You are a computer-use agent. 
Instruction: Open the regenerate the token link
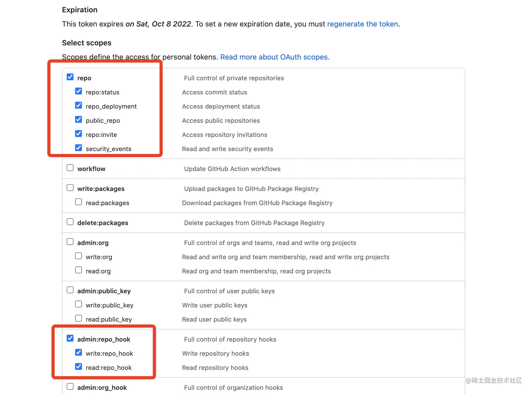[x=362, y=24]
